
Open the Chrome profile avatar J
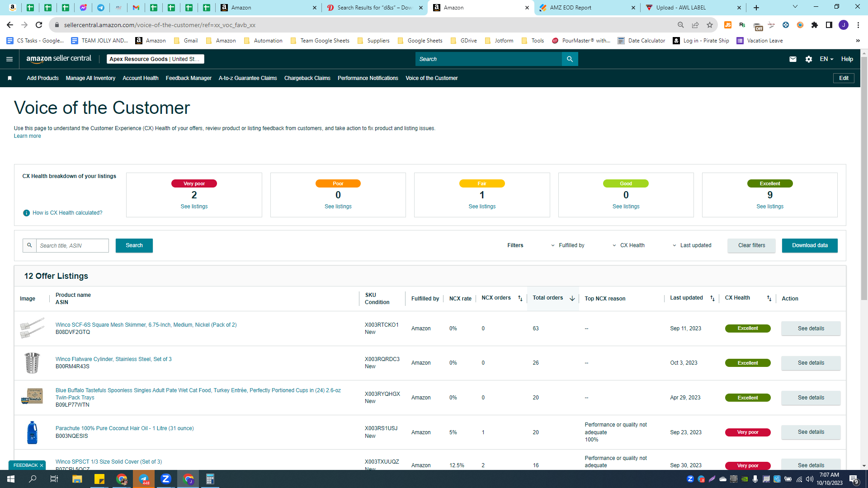(x=844, y=25)
